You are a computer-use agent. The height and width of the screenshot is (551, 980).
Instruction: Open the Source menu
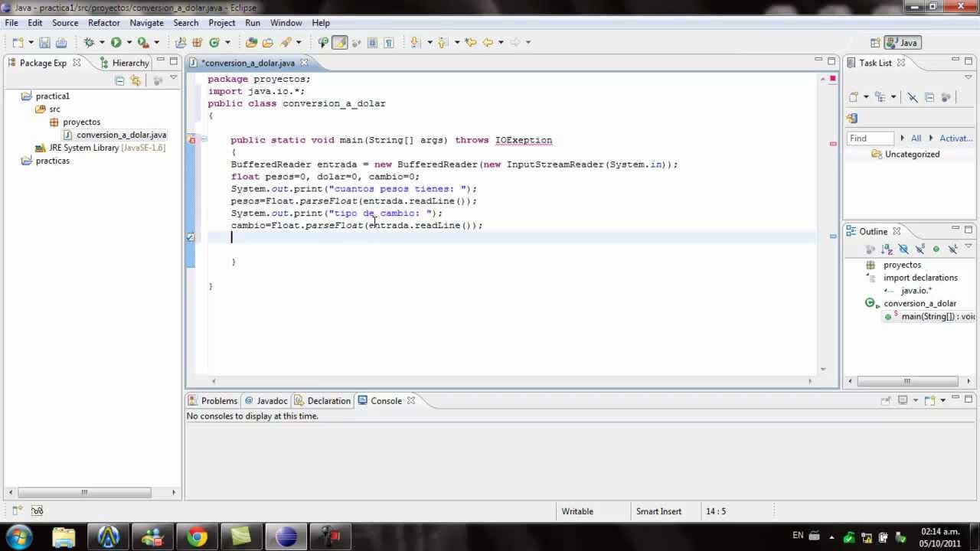(x=65, y=23)
